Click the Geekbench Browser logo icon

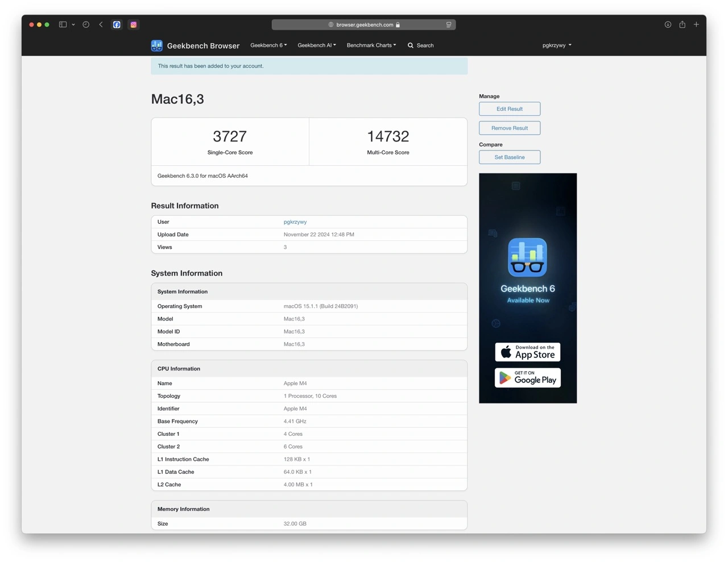[157, 45]
